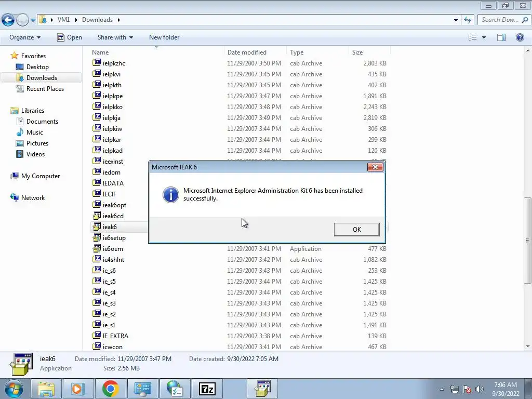Click the Downloads breadcrumb in the address bar
The height and width of the screenshot is (399, 532).
point(97,20)
